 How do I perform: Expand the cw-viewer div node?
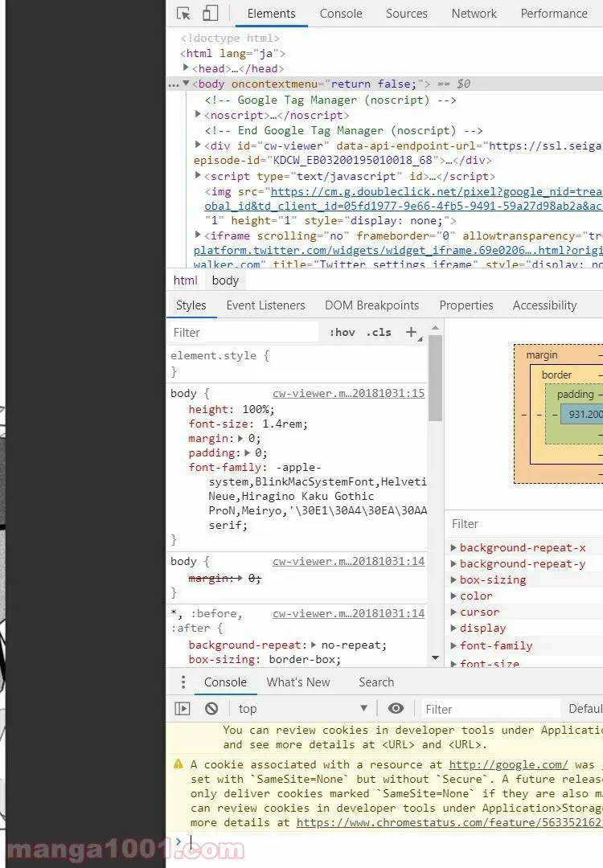(199, 145)
